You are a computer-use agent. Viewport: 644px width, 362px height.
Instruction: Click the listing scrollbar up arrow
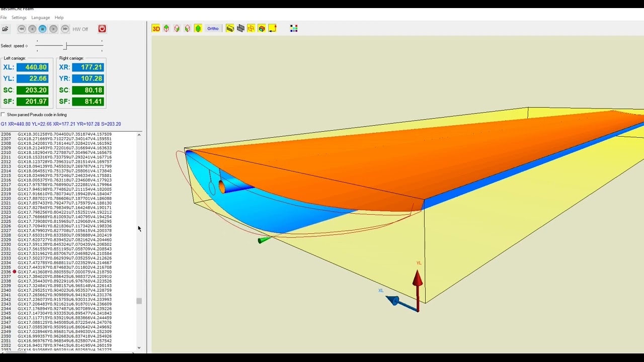[139, 135]
